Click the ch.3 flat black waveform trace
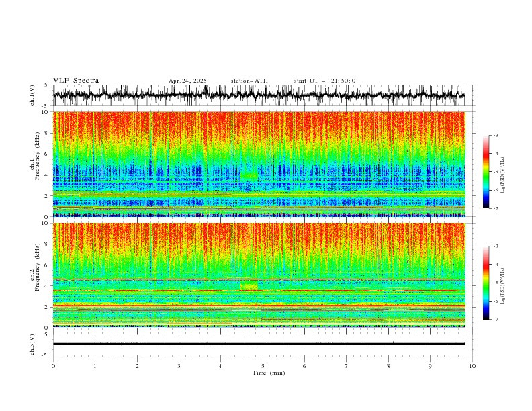The image size is (532, 411). pyautogui.click(x=259, y=344)
